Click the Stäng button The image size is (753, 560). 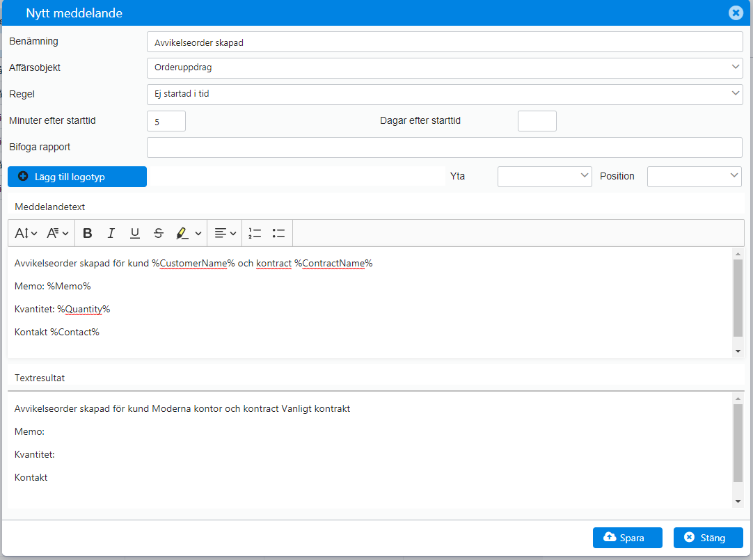(x=708, y=538)
